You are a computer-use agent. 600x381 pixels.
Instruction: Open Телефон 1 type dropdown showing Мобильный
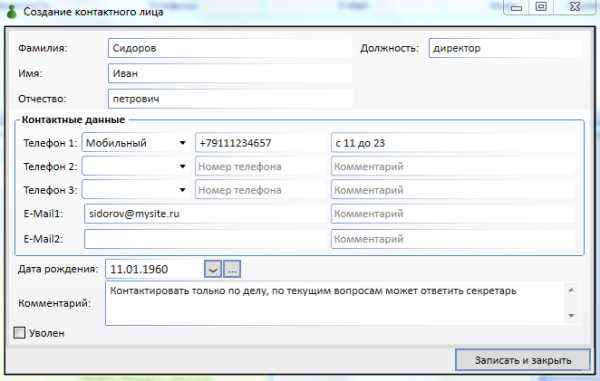(183, 143)
